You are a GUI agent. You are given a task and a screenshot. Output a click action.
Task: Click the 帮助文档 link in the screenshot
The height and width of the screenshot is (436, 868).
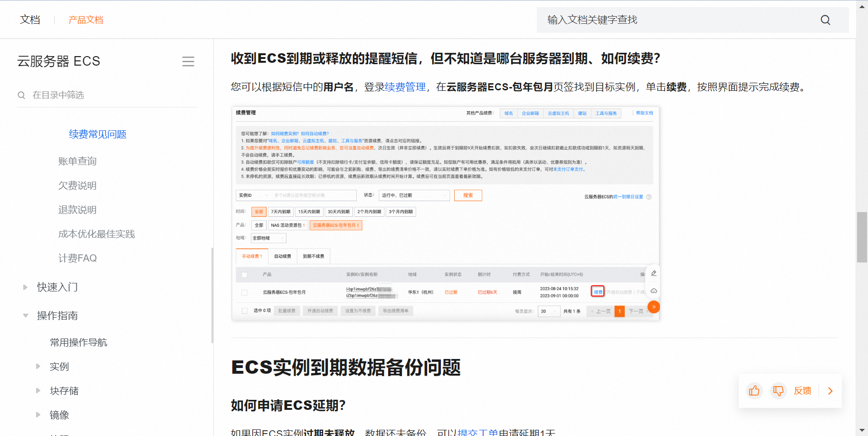645,113
